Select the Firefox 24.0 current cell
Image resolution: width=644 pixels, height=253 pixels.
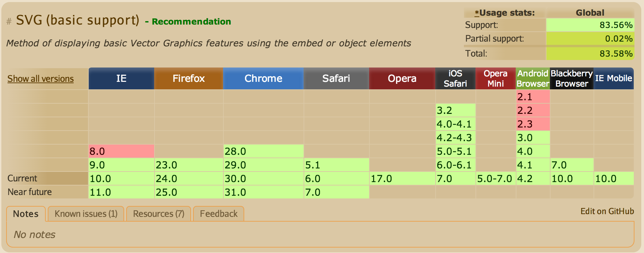pyautogui.click(x=189, y=178)
